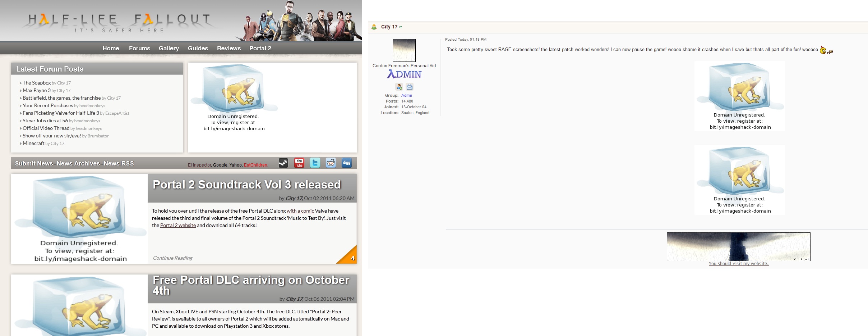Click the City 17 signature banner image
This screenshot has height=336, width=868.
coord(739,247)
